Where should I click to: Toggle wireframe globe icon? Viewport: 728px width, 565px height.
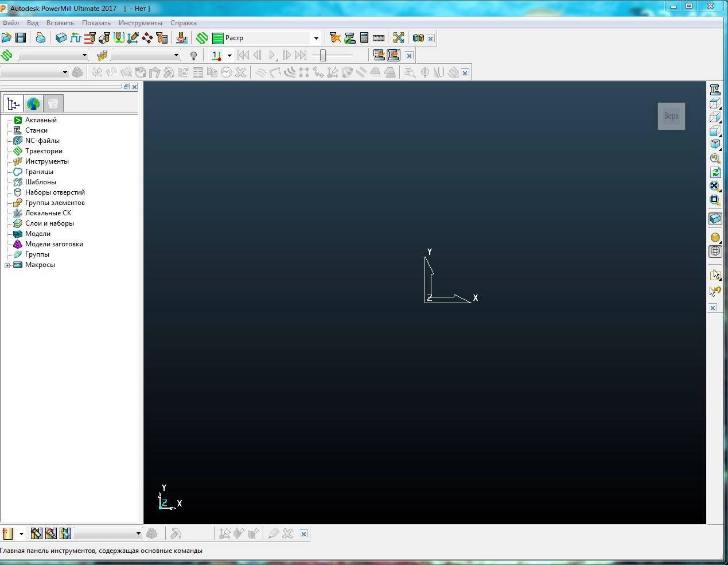click(715, 251)
